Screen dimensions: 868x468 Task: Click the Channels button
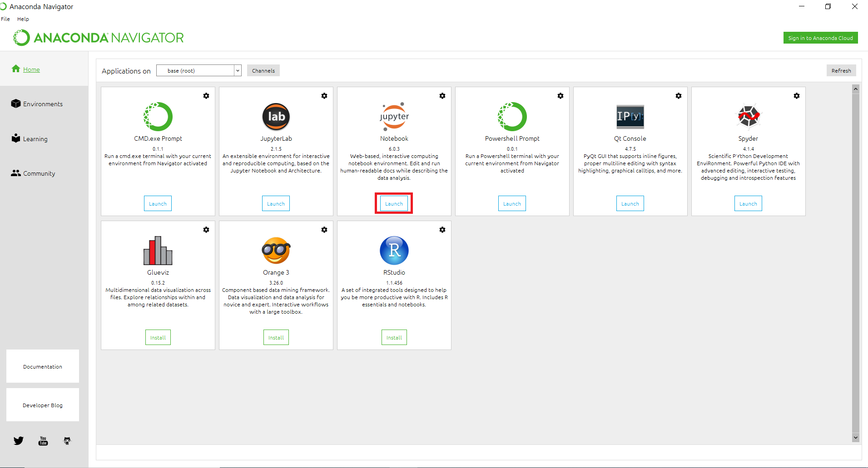click(x=263, y=70)
